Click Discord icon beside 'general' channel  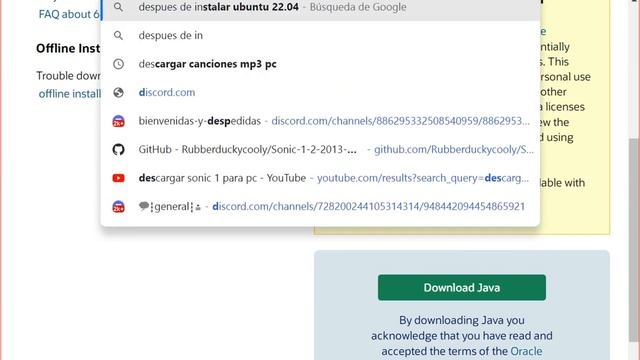point(118,207)
